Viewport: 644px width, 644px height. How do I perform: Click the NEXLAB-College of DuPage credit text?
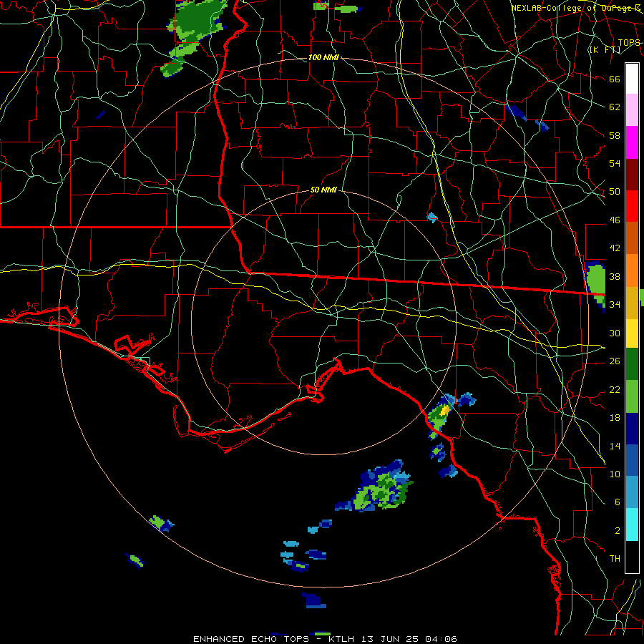(x=575, y=8)
